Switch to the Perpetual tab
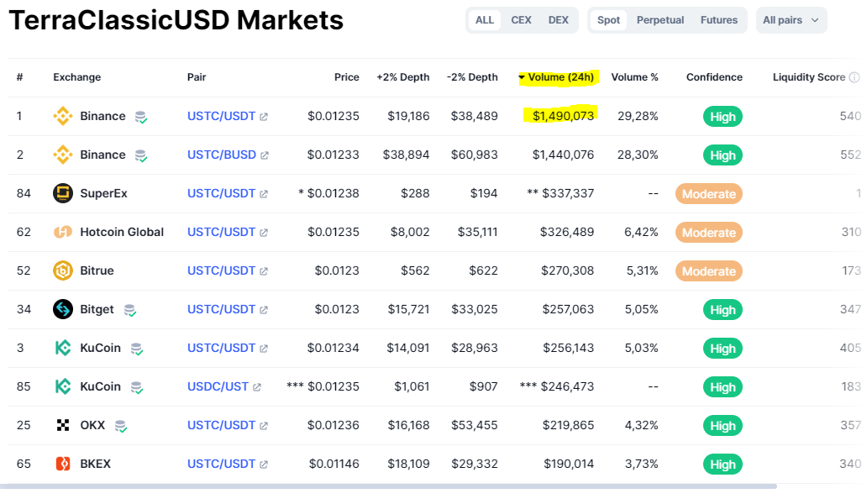Viewport: 867px width, 504px height. pyautogui.click(x=659, y=20)
